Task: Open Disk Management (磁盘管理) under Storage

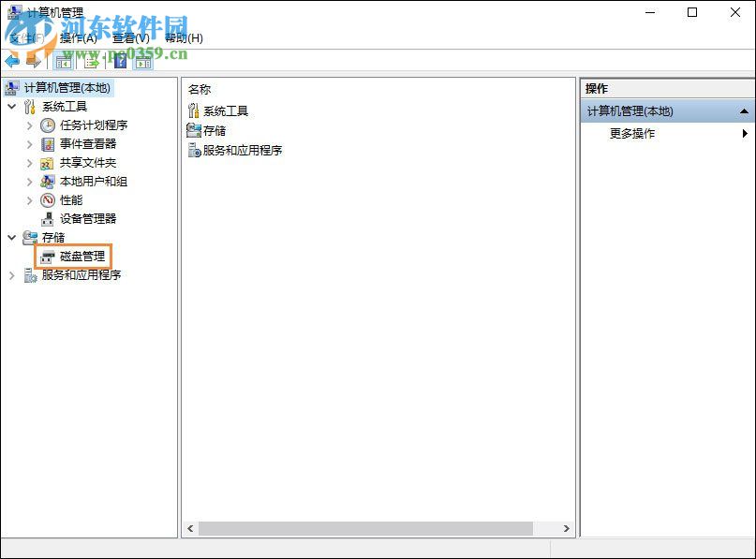Action: click(82, 256)
